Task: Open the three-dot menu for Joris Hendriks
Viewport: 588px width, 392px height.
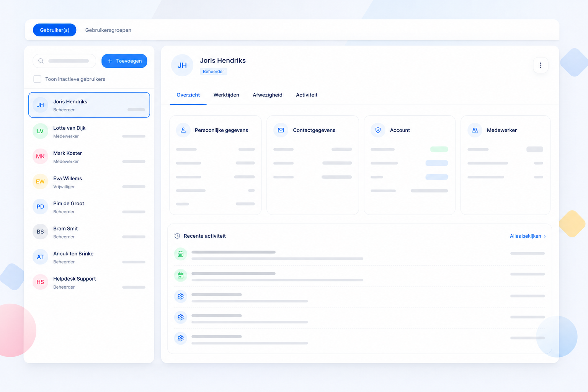Action: click(541, 65)
